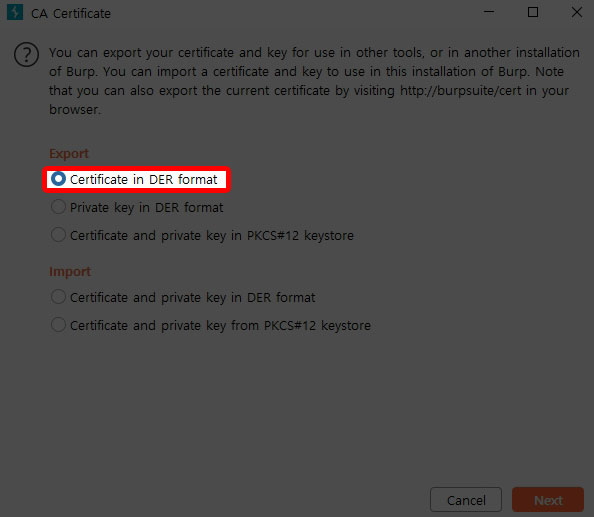
Task: Maximize the CA Certificate window
Action: (533, 12)
